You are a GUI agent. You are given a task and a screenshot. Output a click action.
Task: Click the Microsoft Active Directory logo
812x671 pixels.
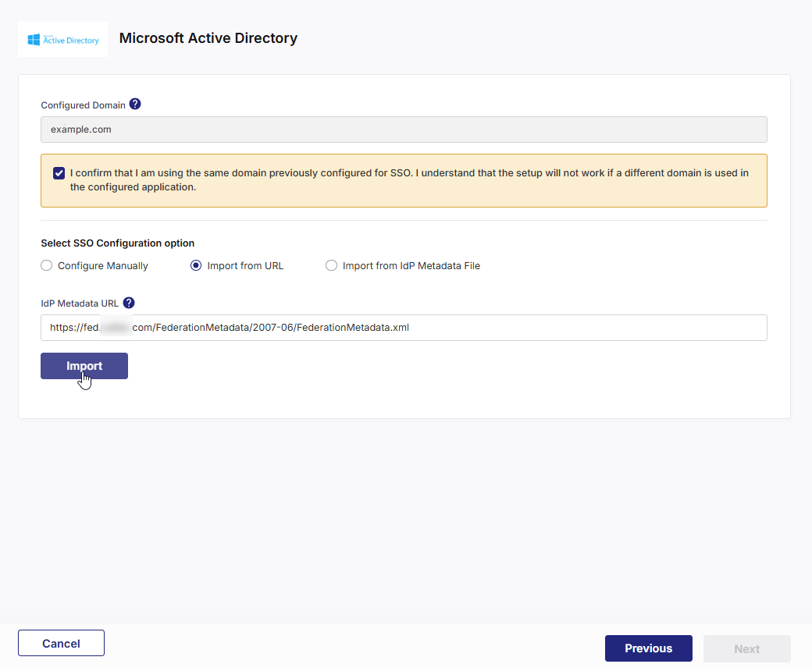[62, 38]
